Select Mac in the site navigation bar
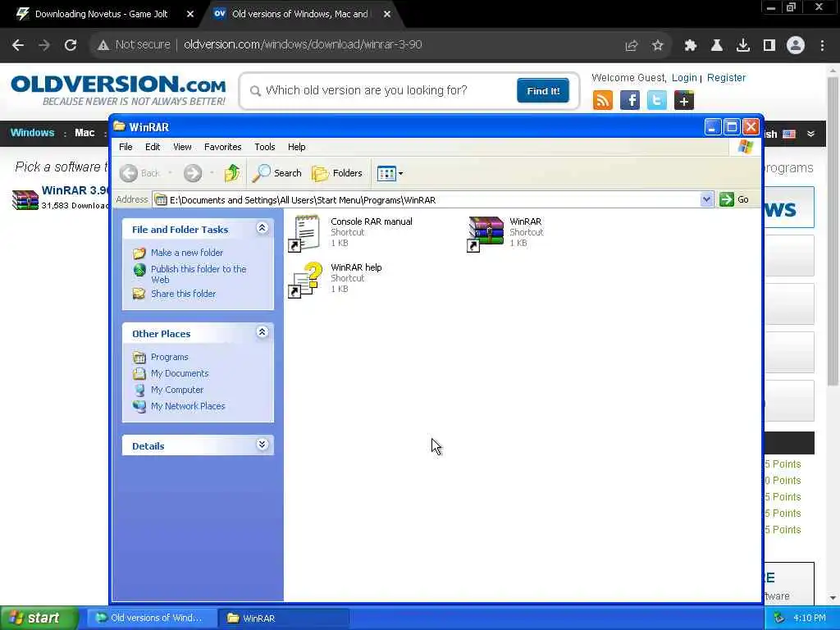 point(84,133)
